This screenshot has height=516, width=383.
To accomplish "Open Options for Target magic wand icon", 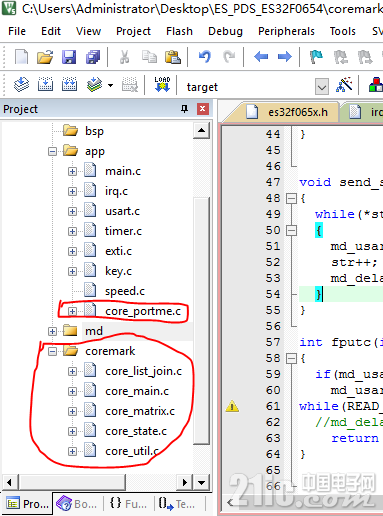I will click(x=344, y=85).
